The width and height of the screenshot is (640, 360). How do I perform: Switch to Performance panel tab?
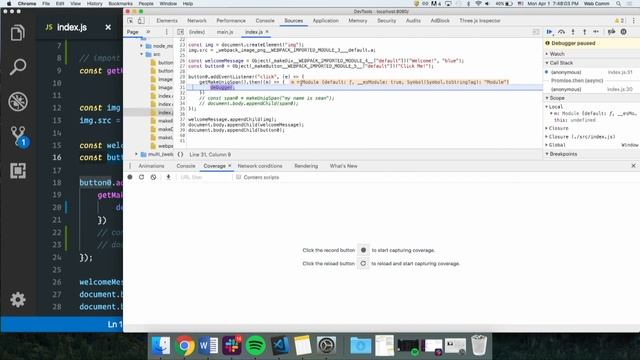click(231, 20)
